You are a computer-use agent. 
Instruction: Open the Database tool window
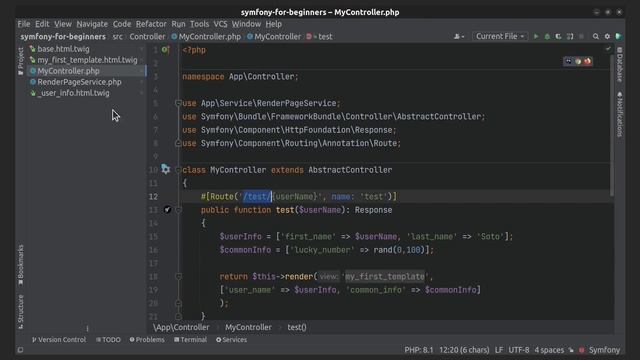point(620,64)
